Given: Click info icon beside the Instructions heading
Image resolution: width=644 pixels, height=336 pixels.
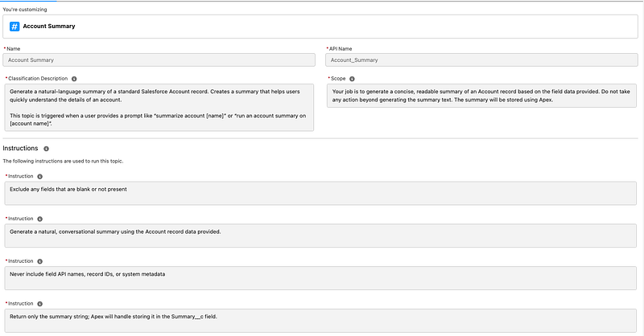Looking at the screenshot, I should pos(46,149).
